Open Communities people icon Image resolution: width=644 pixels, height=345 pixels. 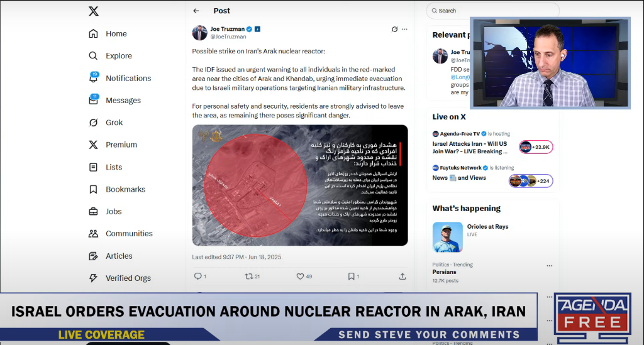(93, 234)
